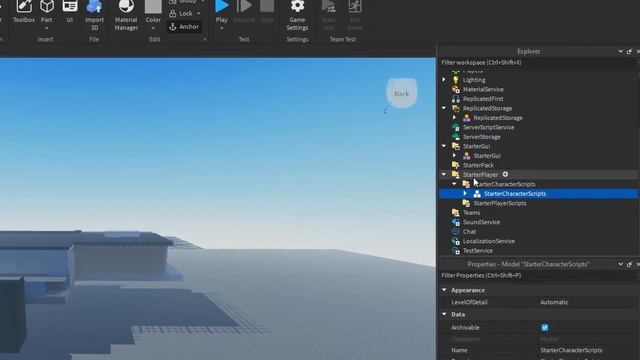Click the Lock tool

[x=182, y=13]
